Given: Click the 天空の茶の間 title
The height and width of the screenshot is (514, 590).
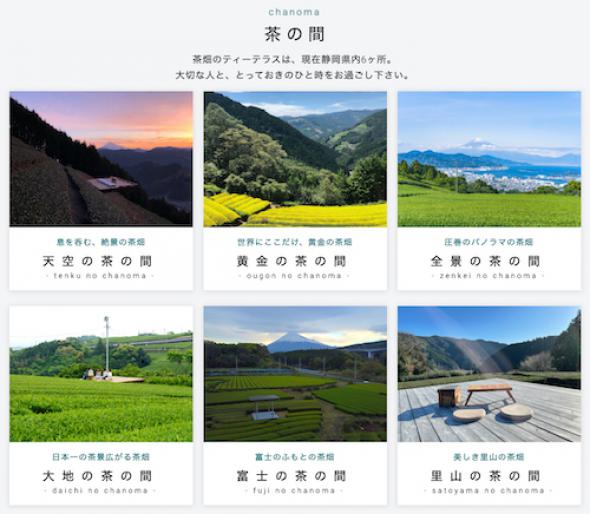Looking at the screenshot, I should click(x=97, y=261).
